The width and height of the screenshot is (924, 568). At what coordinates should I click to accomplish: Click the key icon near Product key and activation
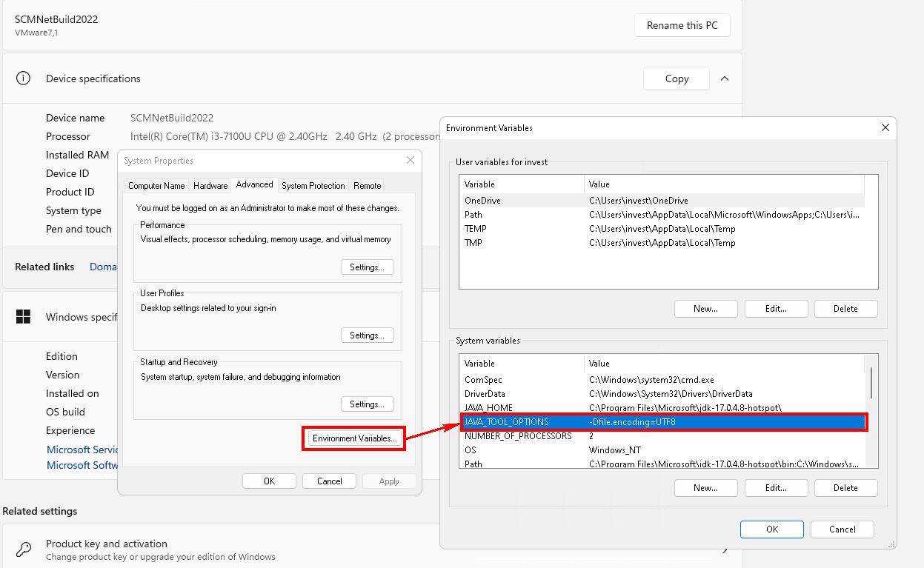point(23,549)
